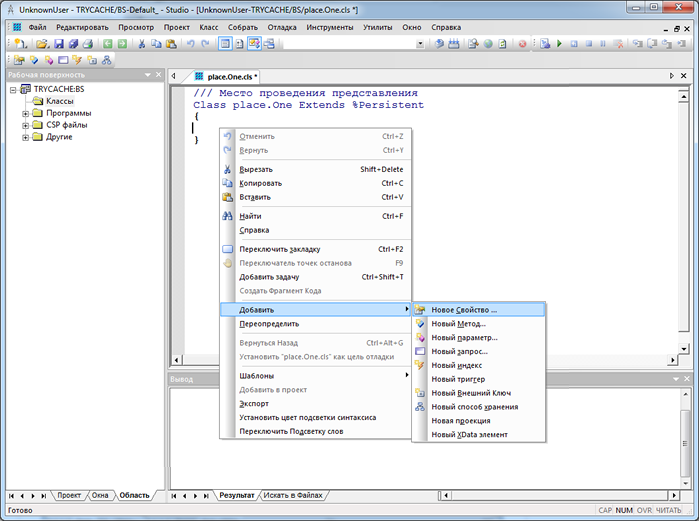Select Переопределить in context menu

tap(316, 324)
